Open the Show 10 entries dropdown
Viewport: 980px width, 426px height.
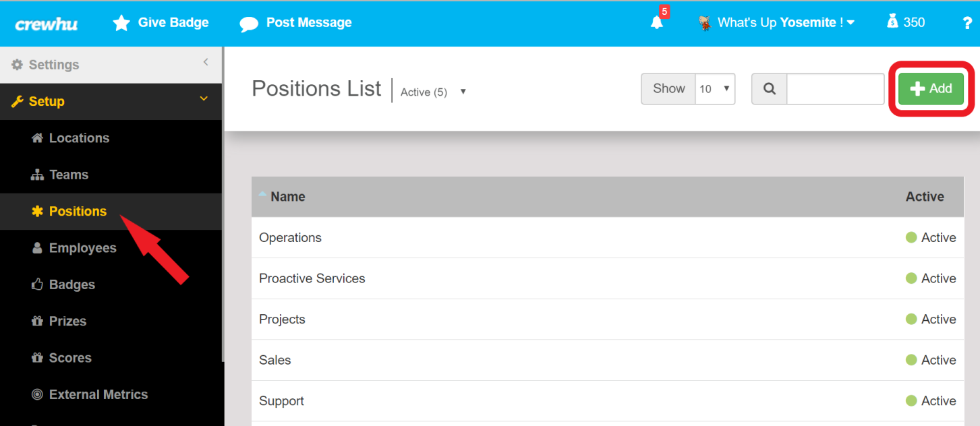[715, 89]
